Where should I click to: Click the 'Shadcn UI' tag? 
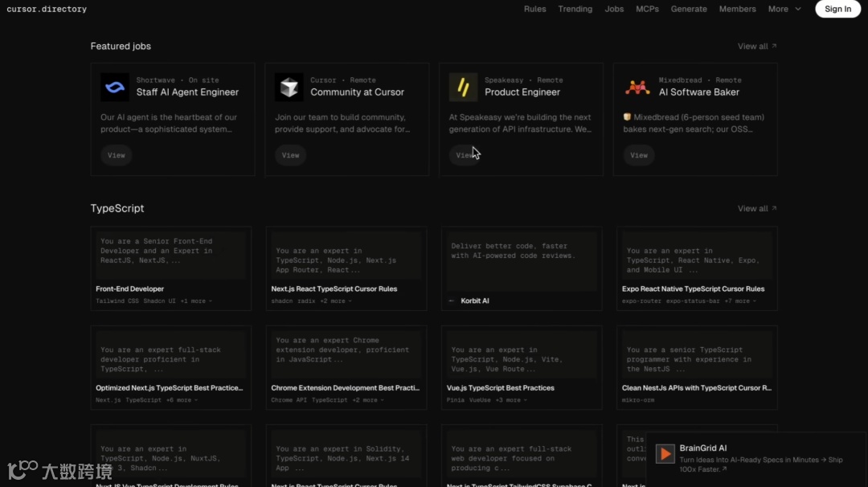[x=159, y=301]
